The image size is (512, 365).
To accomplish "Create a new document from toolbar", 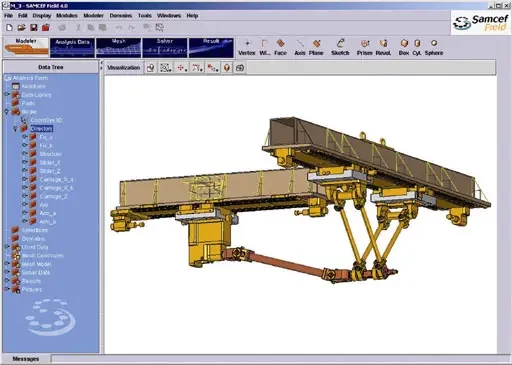I will click(x=9, y=28).
